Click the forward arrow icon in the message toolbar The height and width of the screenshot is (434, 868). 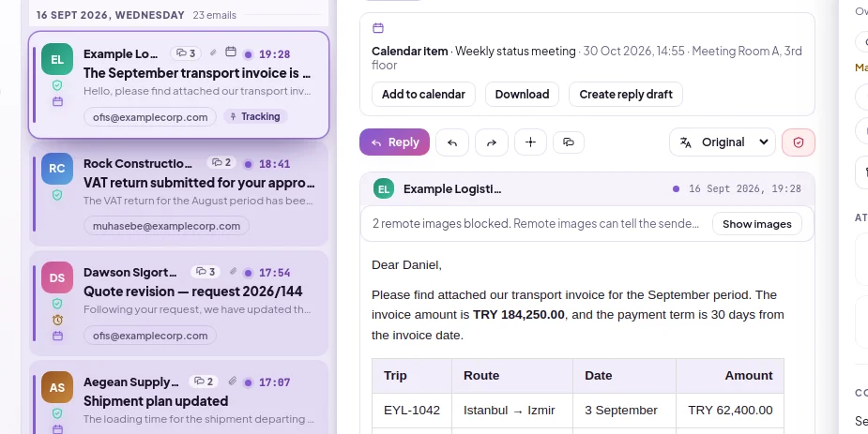point(492,142)
